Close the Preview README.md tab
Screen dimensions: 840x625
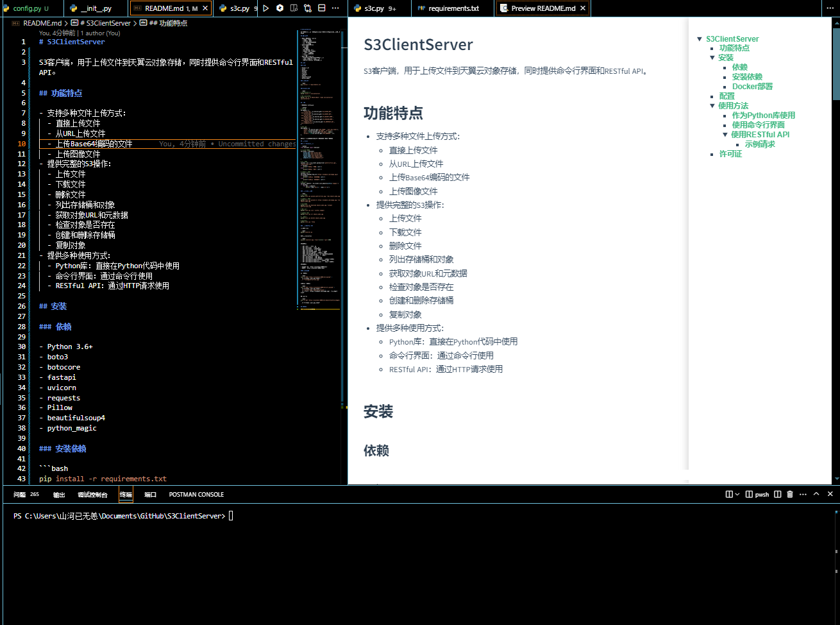pyautogui.click(x=583, y=8)
